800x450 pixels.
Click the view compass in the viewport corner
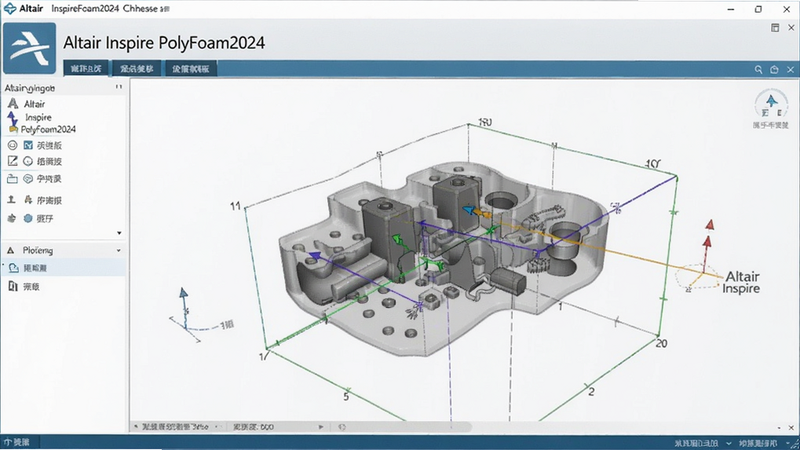(x=771, y=105)
